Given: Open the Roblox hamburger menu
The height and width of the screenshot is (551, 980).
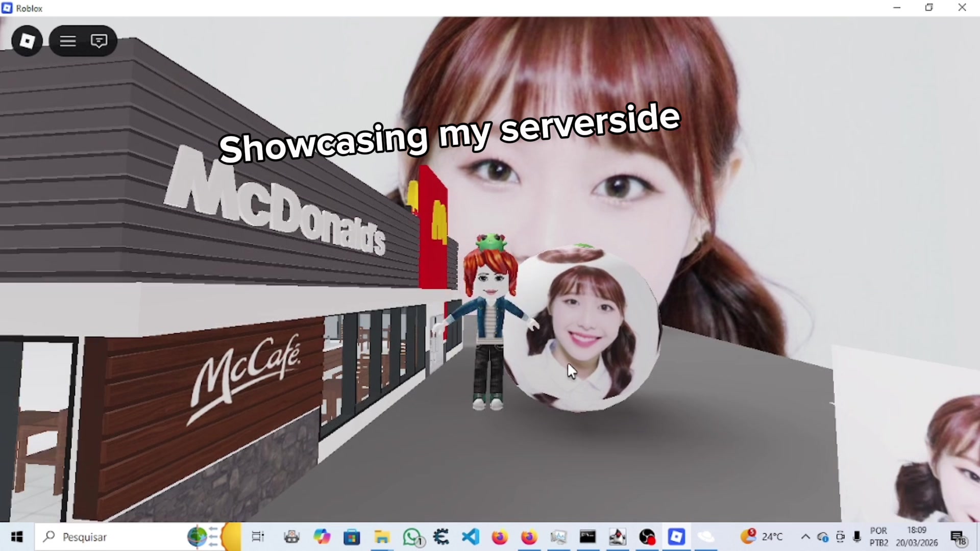Looking at the screenshot, I should tap(68, 41).
